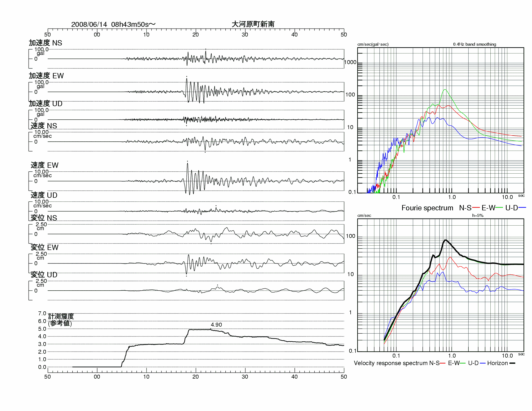Click the 10.00 cm/sec scale of 速度 EW
The image size is (532, 411).
(x=41, y=172)
